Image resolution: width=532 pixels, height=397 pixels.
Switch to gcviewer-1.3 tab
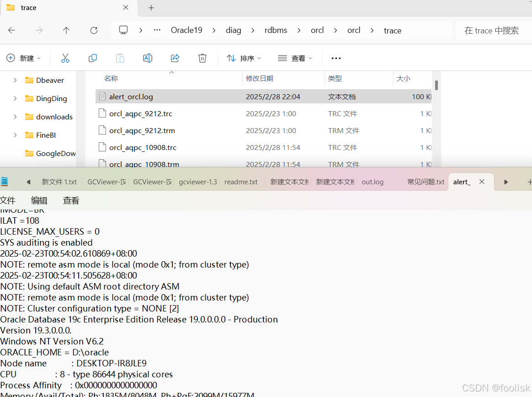click(198, 182)
